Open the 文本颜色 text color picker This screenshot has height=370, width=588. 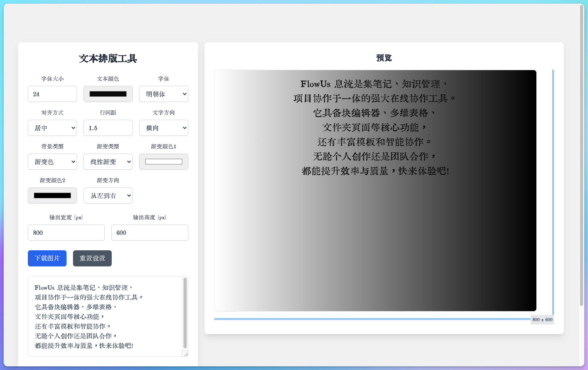pyautogui.click(x=108, y=94)
